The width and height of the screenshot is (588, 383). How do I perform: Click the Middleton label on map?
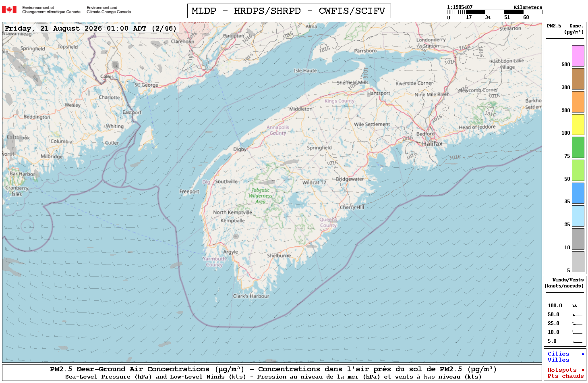pyautogui.click(x=301, y=109)
